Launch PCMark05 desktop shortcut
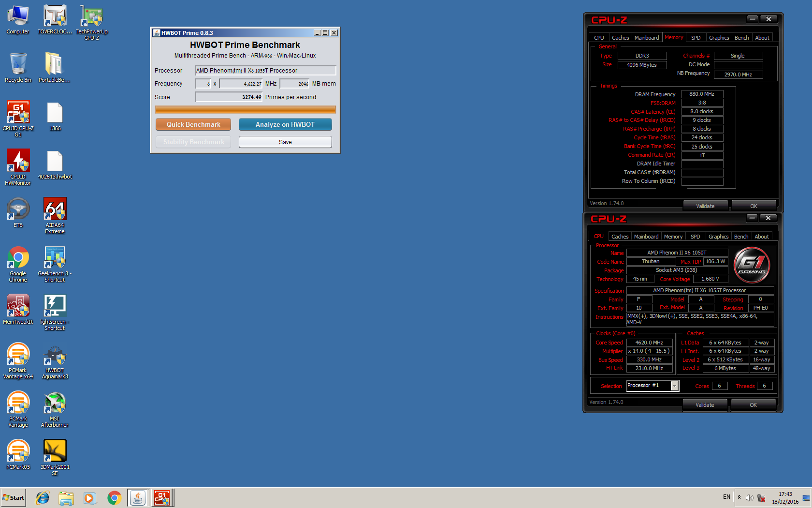 tap(18, 455)
